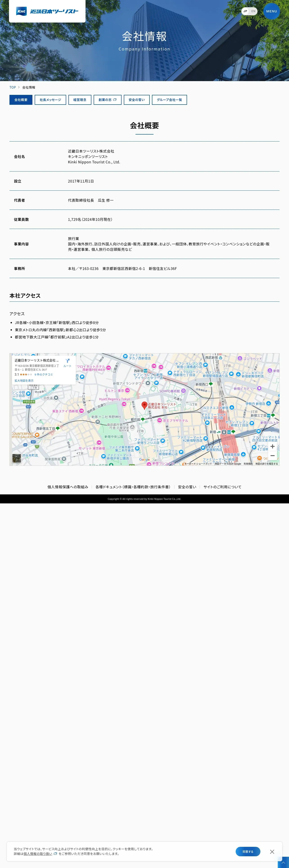Open 個人情報保護への取組み footer link
Screen dimensions: 289x868
[68, 487]
